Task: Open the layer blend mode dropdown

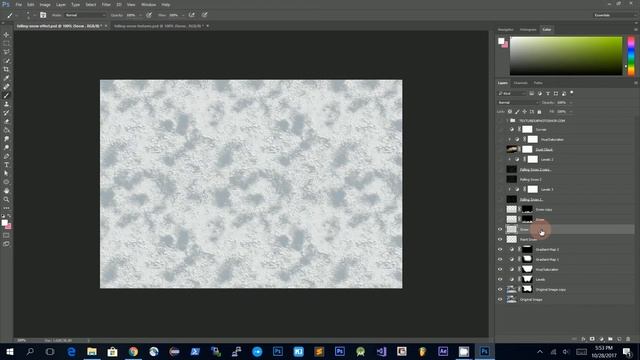Action: click(517, 102)
